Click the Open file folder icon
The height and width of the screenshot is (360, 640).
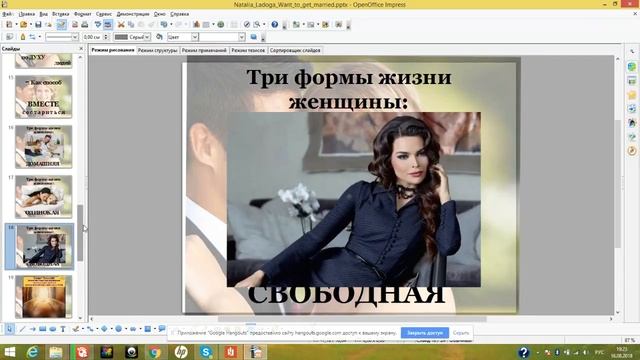click(x=24, y=24)
